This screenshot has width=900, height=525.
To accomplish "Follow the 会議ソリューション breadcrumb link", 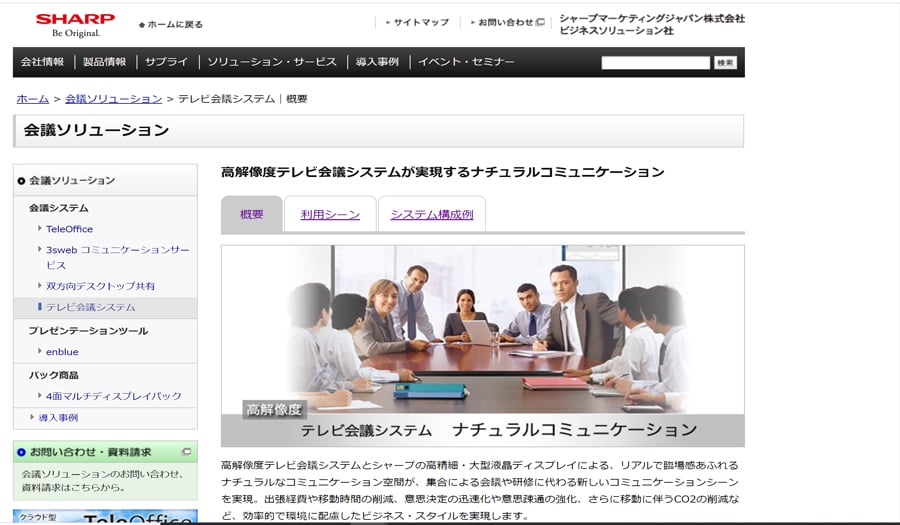I will 114,99.
